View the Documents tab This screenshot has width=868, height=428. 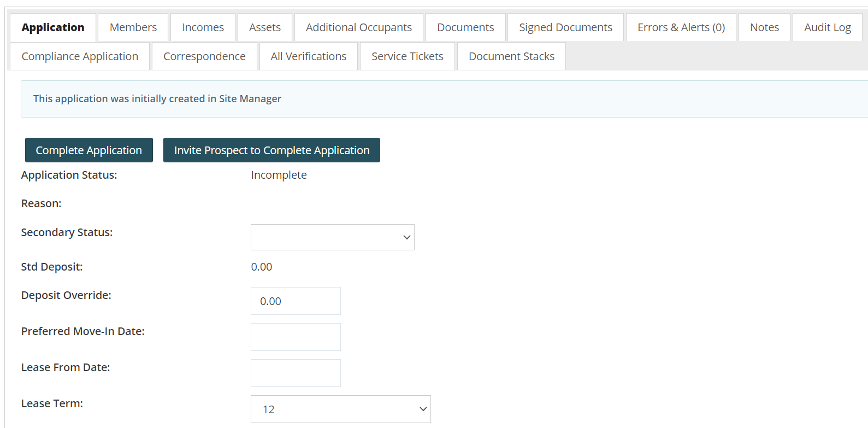[x=465, y=27]
